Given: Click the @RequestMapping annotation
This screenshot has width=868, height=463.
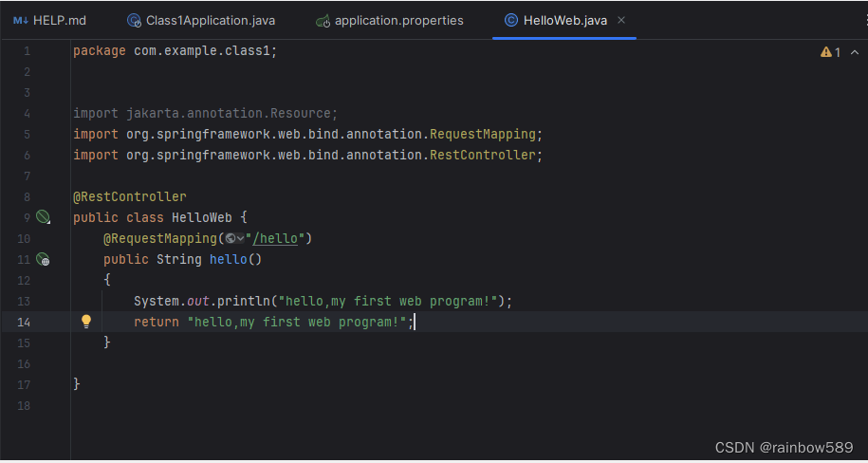Looking at the screenshot, I should 160,239.
